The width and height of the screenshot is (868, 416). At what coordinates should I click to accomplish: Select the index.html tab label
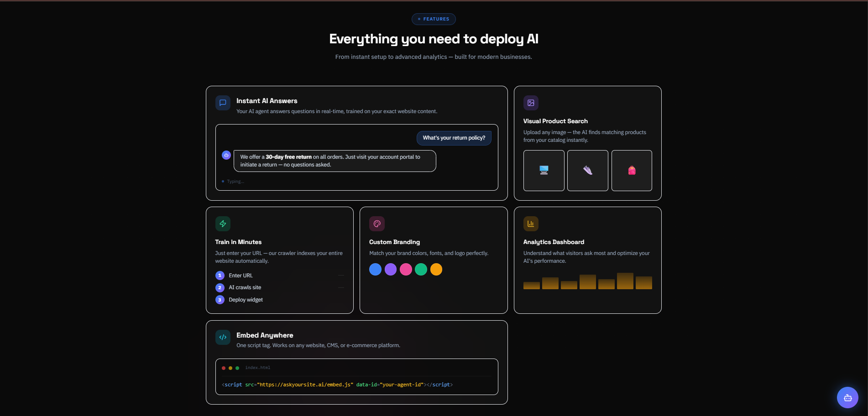click(x=258, y=368)
